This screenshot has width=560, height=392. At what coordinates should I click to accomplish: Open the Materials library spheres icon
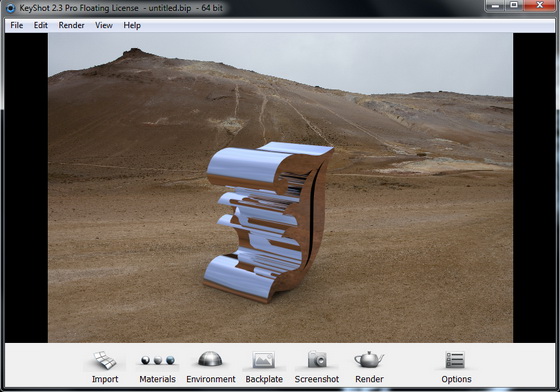pos(158,360)
